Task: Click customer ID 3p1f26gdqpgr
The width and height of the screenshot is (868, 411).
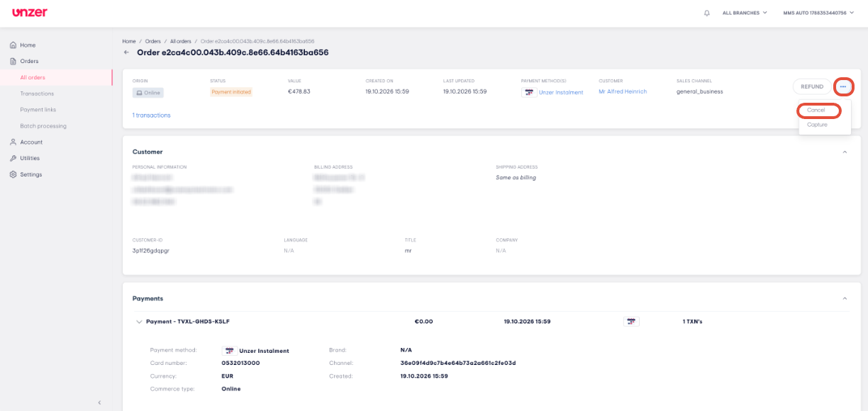Action: 151,251
